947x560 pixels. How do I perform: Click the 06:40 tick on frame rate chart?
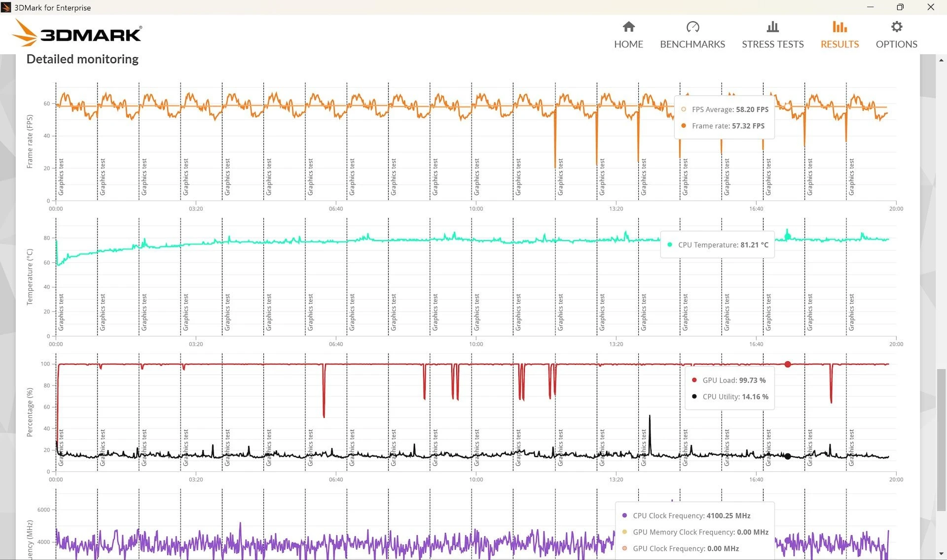tap(336, 209)
